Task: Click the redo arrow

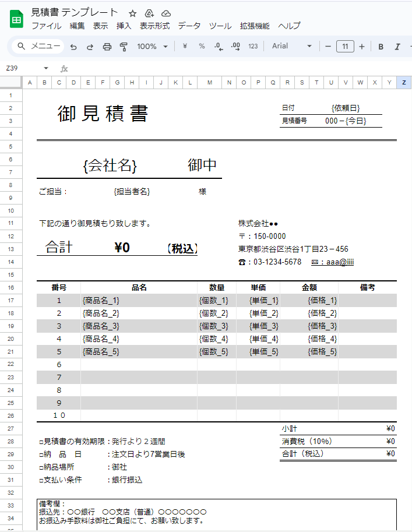Action: pyautogui.click(x=90, y=47)
